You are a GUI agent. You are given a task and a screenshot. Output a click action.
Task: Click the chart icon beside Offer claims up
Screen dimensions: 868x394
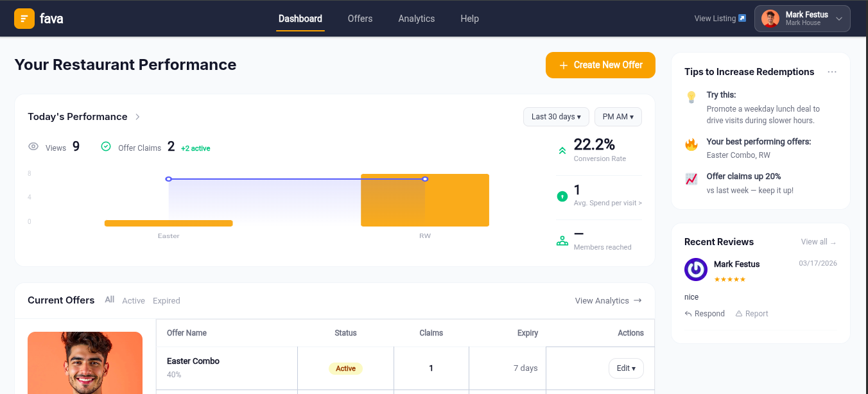point(691,179)
